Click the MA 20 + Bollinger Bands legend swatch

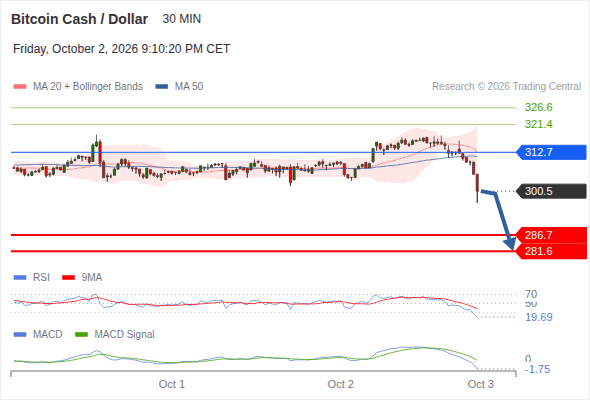[20, 87]
